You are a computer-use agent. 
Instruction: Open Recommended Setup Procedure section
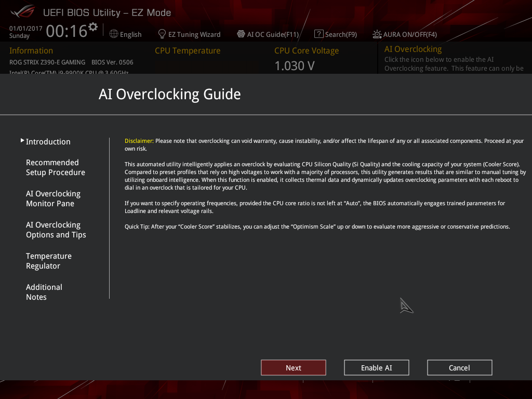56,167
